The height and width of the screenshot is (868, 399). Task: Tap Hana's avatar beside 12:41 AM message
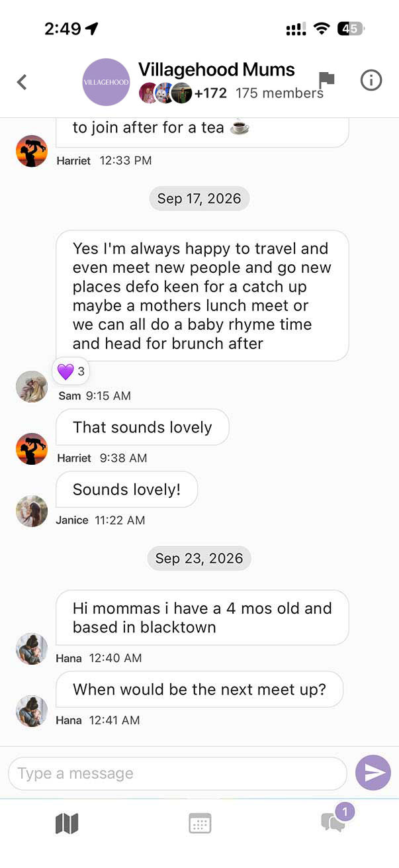(x=32, y=711)
